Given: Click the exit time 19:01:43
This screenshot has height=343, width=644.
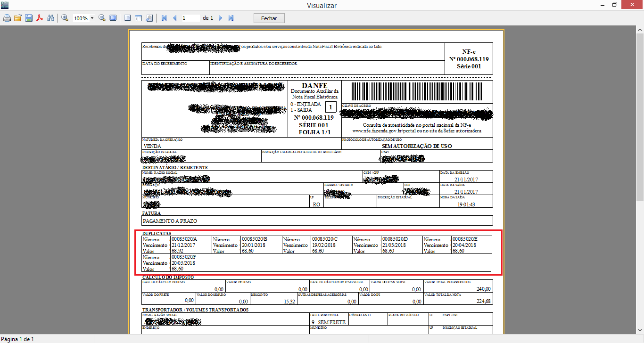Looking at the screenshot, I should click(466, 204).
